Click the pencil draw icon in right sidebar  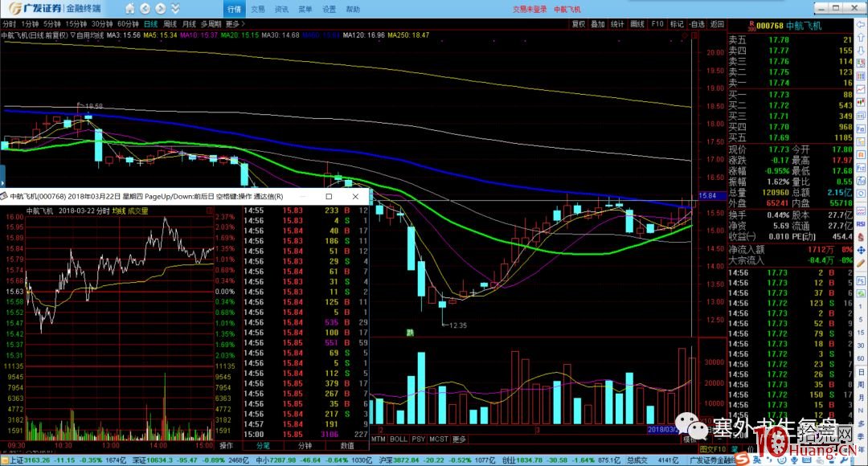pos(861,264)
